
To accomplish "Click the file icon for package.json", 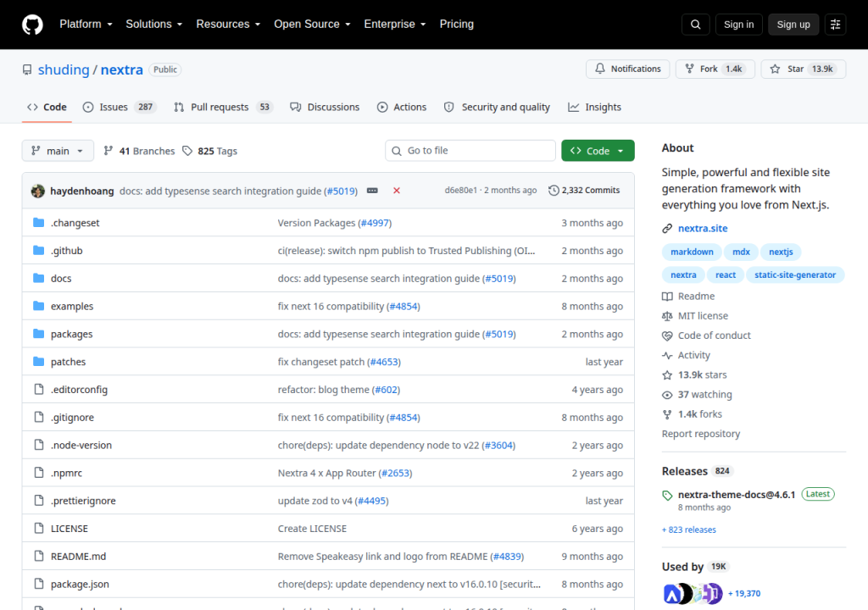I will (39, 584).
